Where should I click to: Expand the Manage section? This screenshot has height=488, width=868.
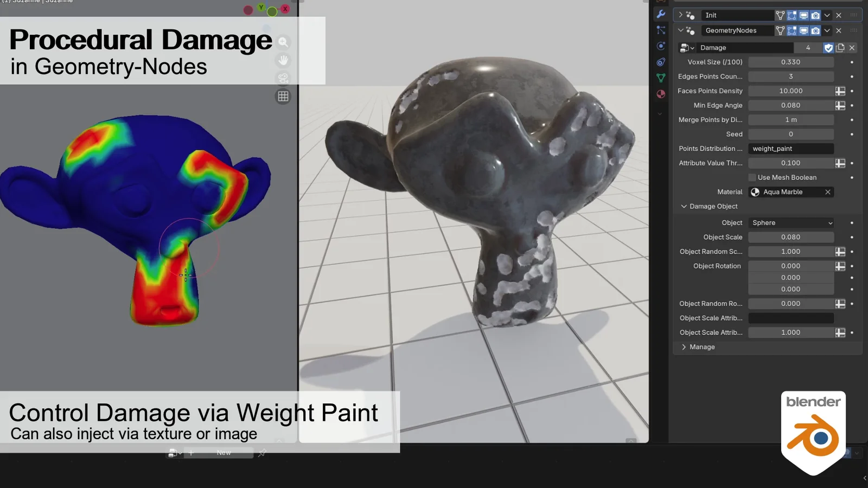(x=698, y=346)
